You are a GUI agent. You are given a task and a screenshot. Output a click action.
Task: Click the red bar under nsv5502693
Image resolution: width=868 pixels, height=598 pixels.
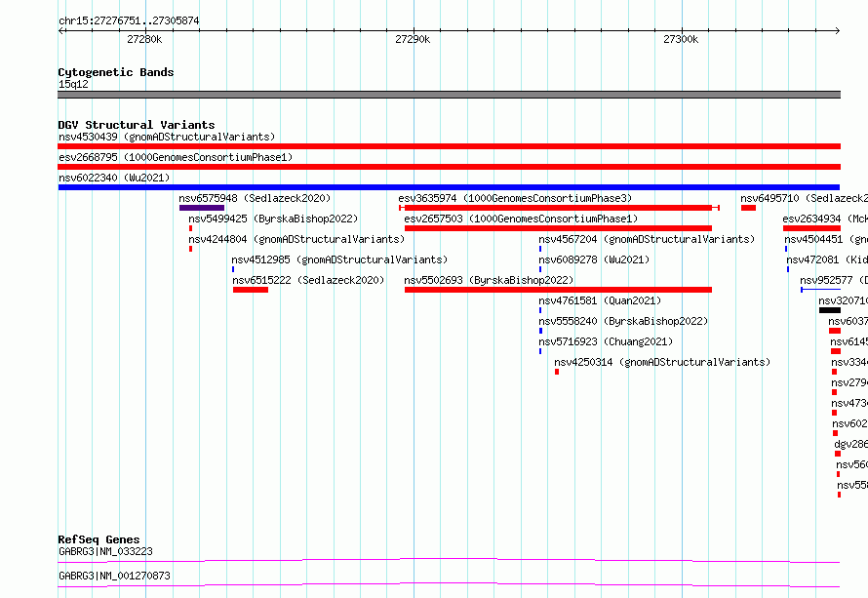[x=558, y=290]
